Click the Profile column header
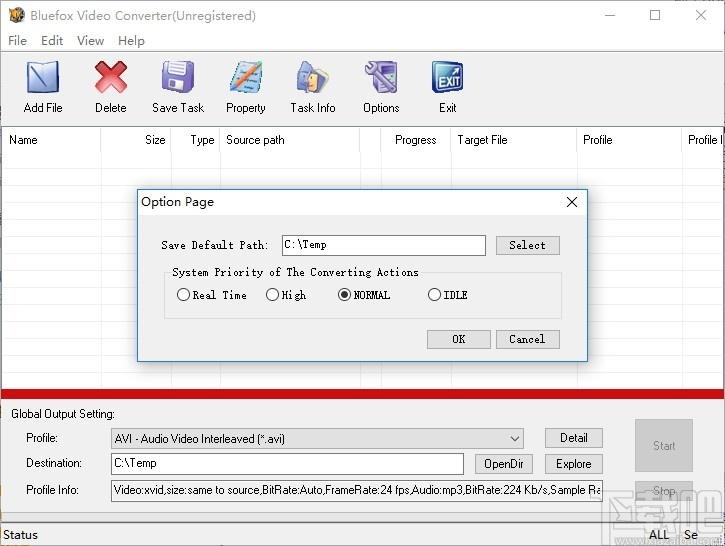This screenshot has width=725, height=546. [x=629, y=140]
